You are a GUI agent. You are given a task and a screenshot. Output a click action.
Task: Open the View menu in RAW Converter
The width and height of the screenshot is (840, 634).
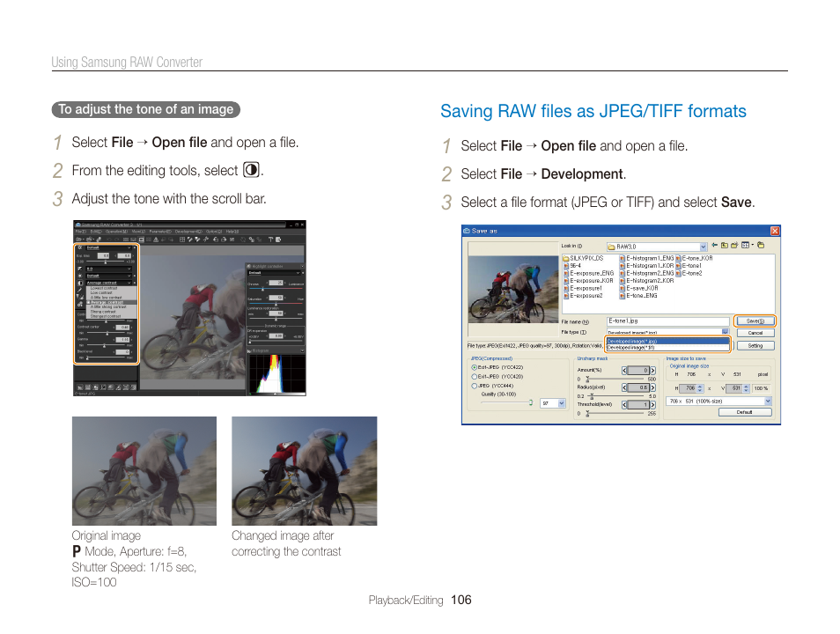138,232
